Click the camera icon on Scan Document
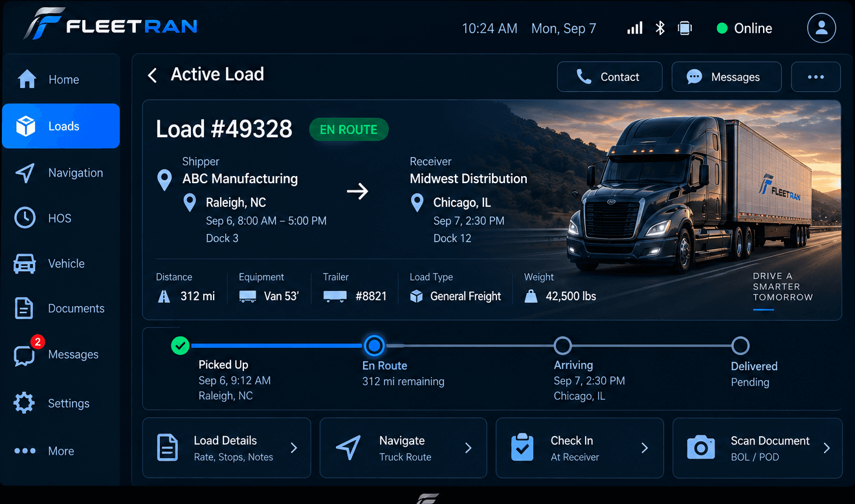 click(x=700, y=448)
